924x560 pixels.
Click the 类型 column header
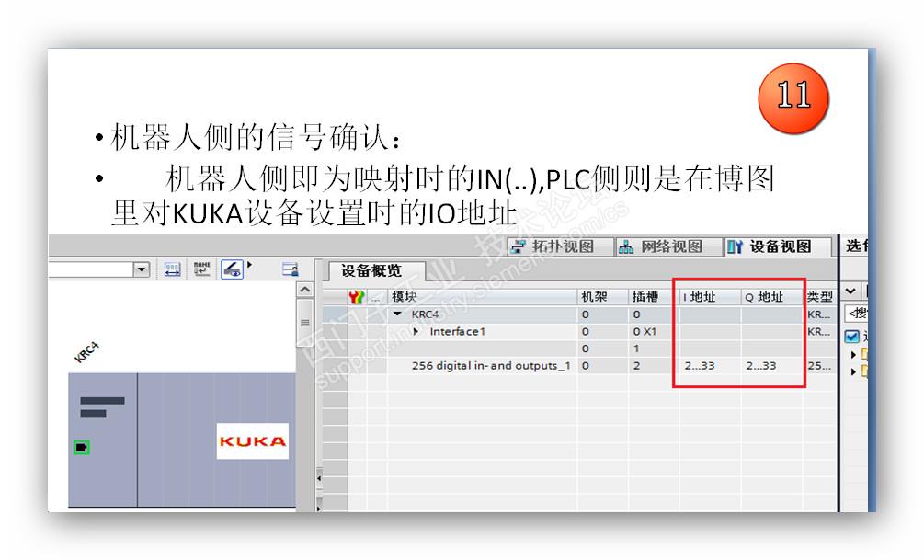coord(820,296)
